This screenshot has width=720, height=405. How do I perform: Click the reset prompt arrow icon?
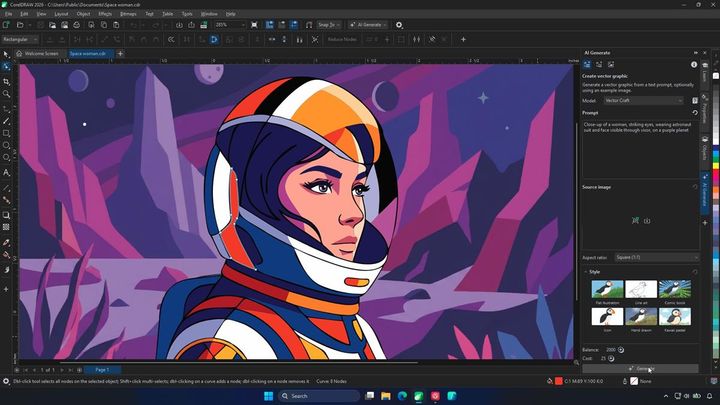(x=695, y=112)
